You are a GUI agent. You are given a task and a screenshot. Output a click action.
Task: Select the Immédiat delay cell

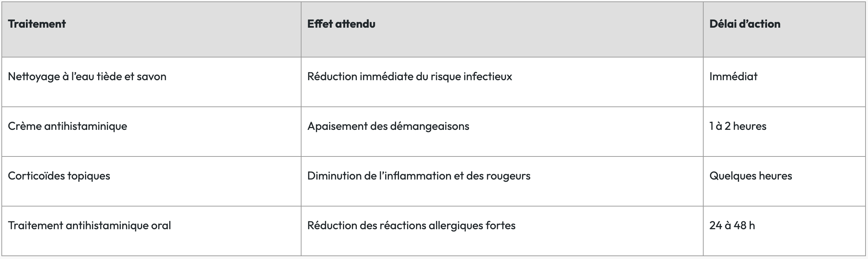click(733, 76)
